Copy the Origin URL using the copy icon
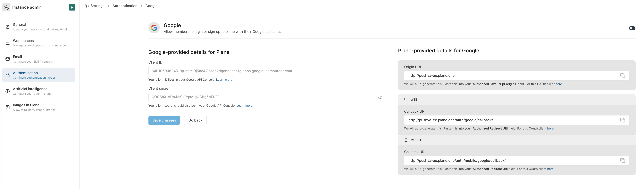Screen dimensions: 644x189 [x=623, y=75]
